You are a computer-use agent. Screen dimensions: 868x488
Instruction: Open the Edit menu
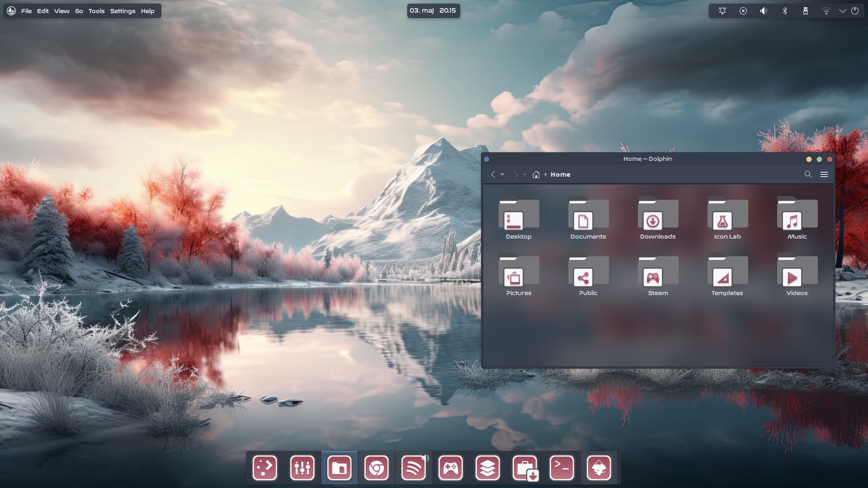coord(43,11)
